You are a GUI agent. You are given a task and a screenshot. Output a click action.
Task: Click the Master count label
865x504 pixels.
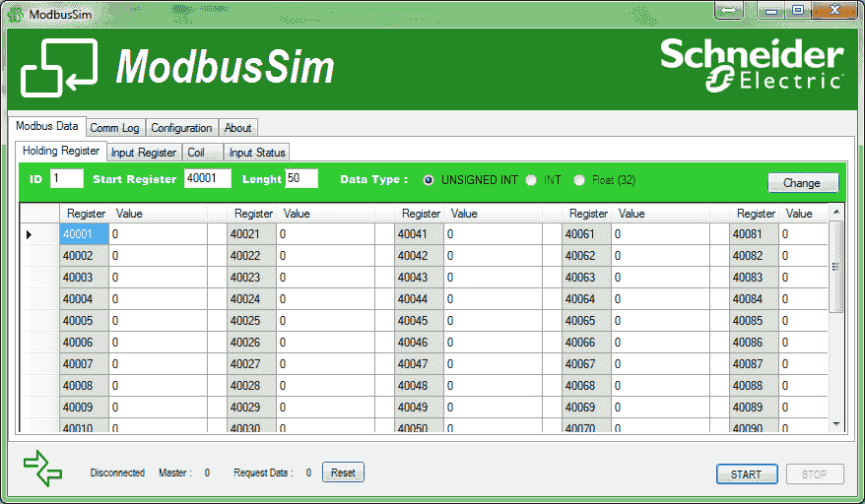tap(175, 472)
